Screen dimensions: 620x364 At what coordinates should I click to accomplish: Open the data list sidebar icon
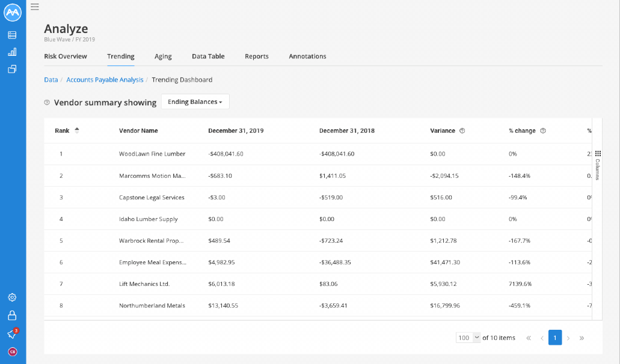click(12, 35)
